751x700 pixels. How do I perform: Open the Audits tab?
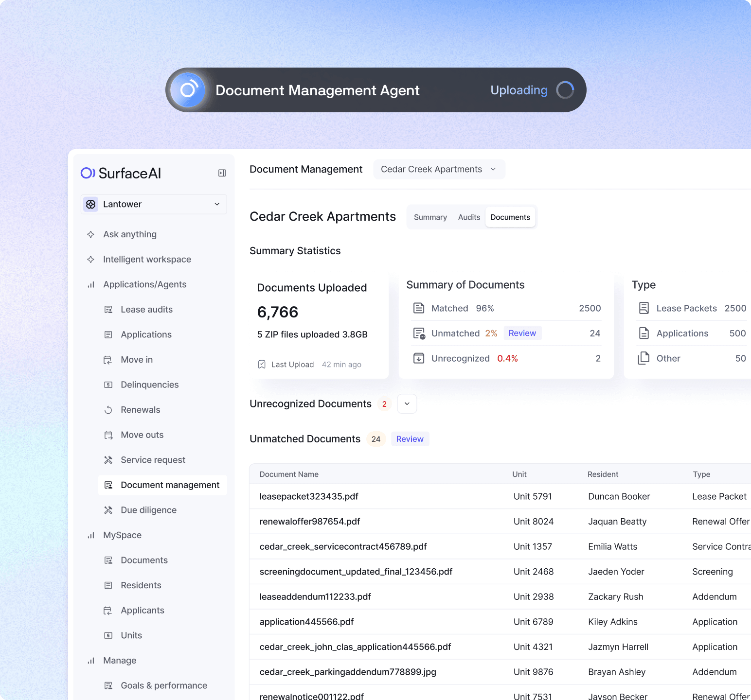click(x=468, y=217)
